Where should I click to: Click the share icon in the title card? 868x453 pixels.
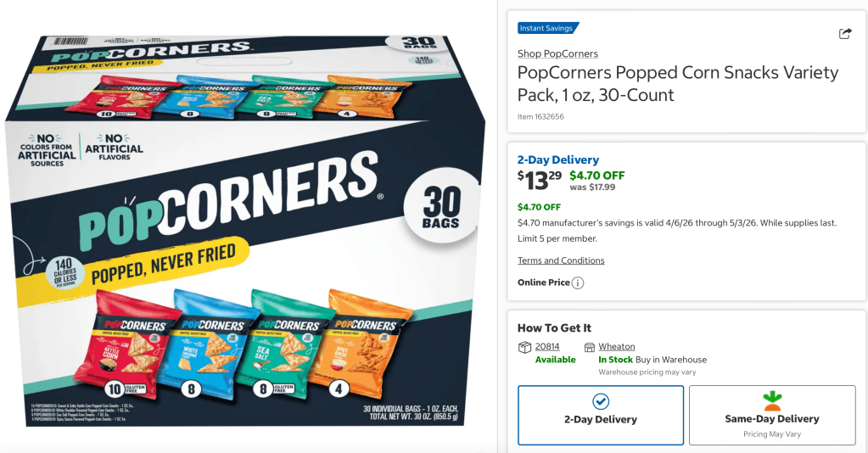845,34
